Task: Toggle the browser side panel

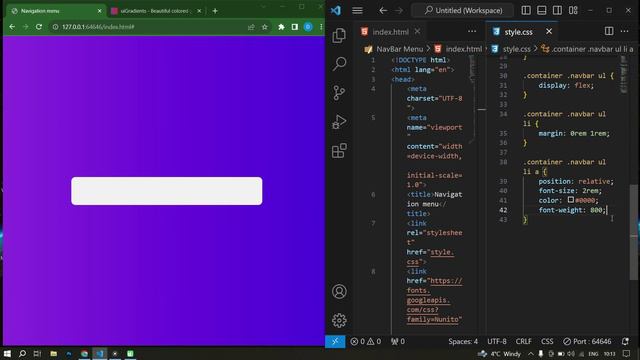Action: (x=295, y=27)
